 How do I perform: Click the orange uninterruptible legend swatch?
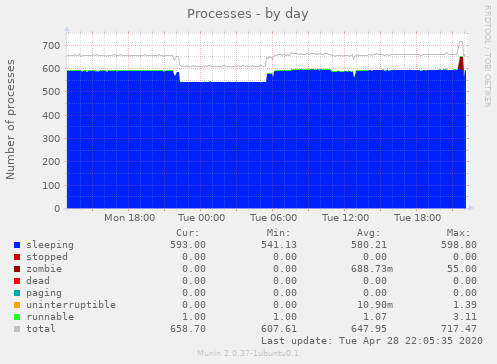click(17, 305)
